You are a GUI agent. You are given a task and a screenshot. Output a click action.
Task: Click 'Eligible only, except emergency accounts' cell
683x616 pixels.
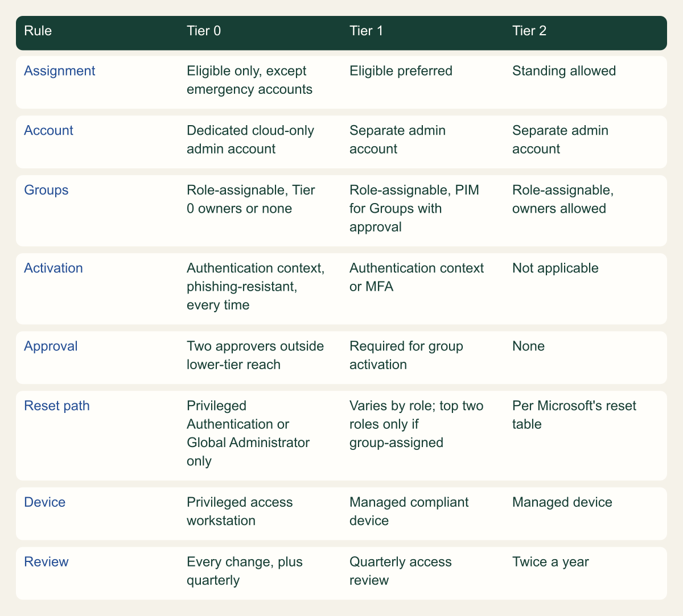(x=249, y=80)
